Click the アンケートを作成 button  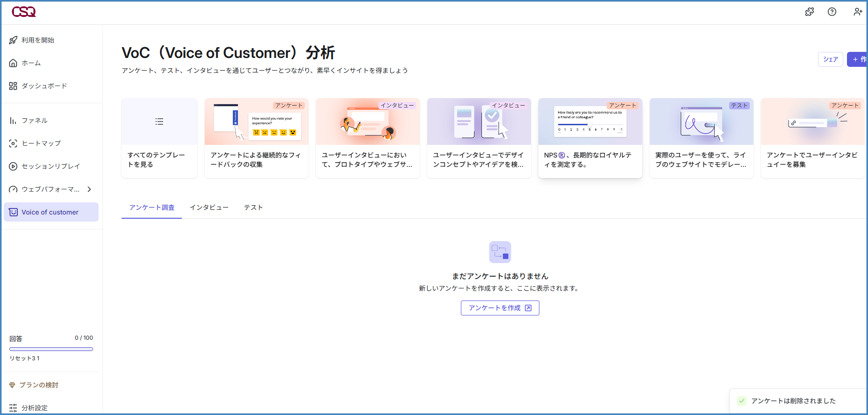click(500, 308)
